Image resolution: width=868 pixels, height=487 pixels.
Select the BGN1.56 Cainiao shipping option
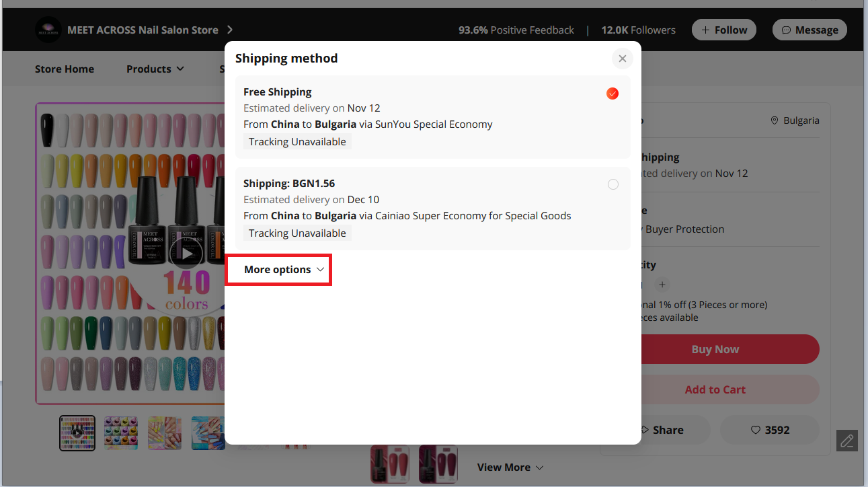(x=613, y=184)
